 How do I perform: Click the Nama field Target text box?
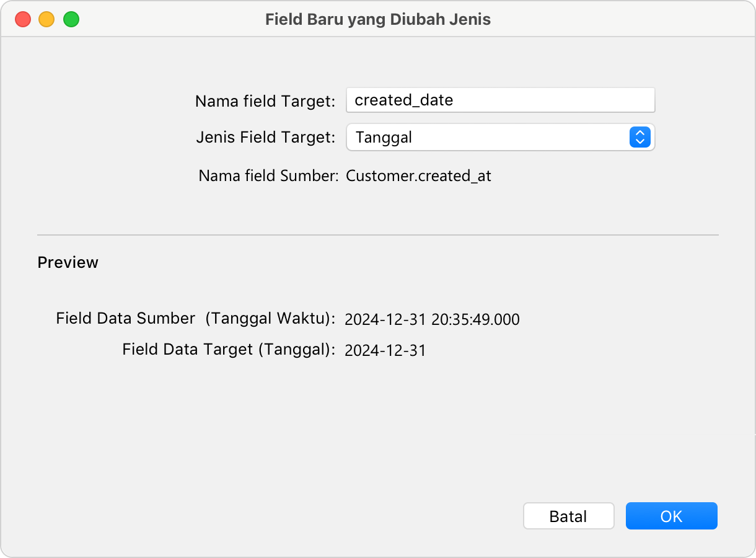499,100
